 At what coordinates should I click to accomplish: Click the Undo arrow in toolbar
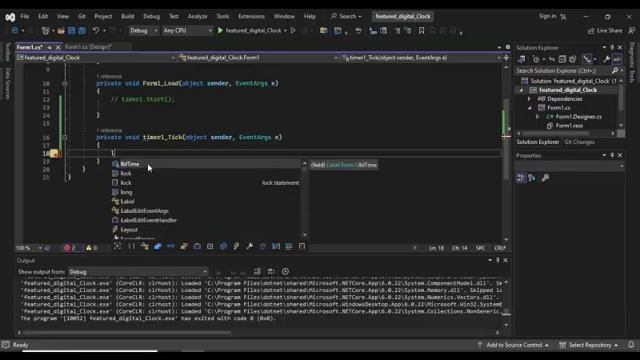tap(96, 31)
